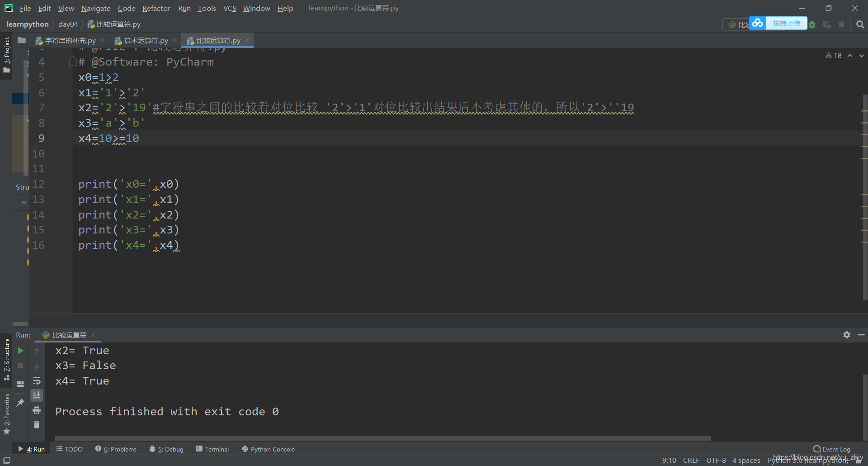The image size is (868, 466).
Task: Close the 比较运算符.py editor tab
Action: coord(247,40)
